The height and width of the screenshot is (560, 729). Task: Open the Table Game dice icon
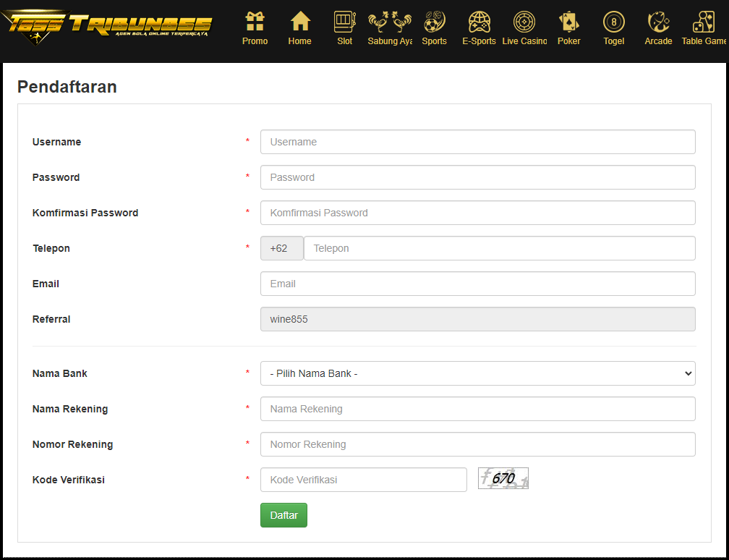tap(704, 22)
